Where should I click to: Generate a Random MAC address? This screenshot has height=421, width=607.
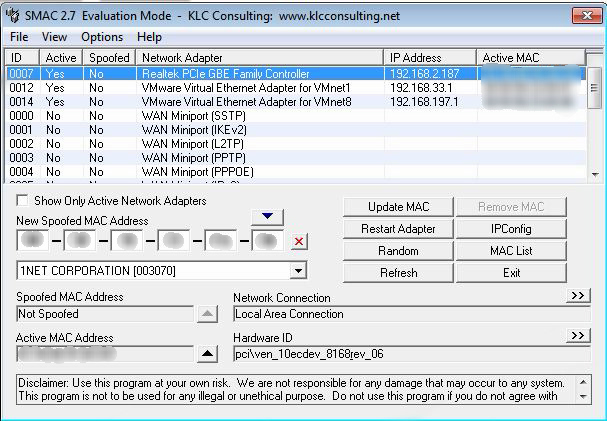(398, 251)
